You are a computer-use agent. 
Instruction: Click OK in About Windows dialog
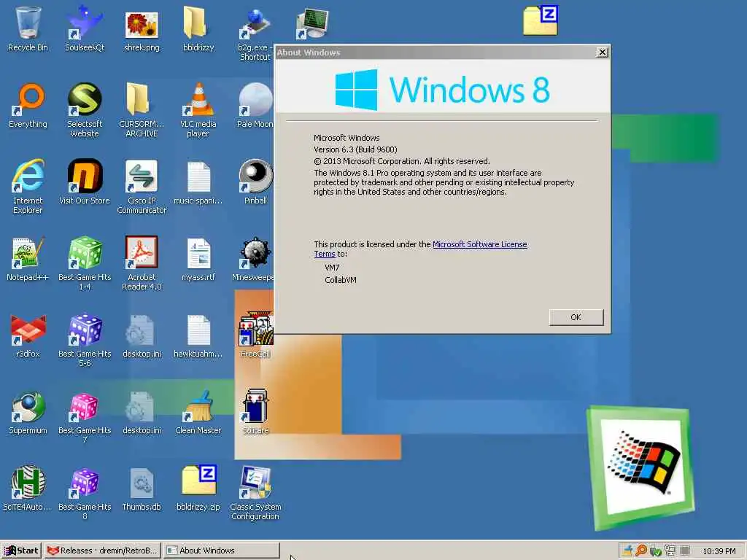pos(576,317)
